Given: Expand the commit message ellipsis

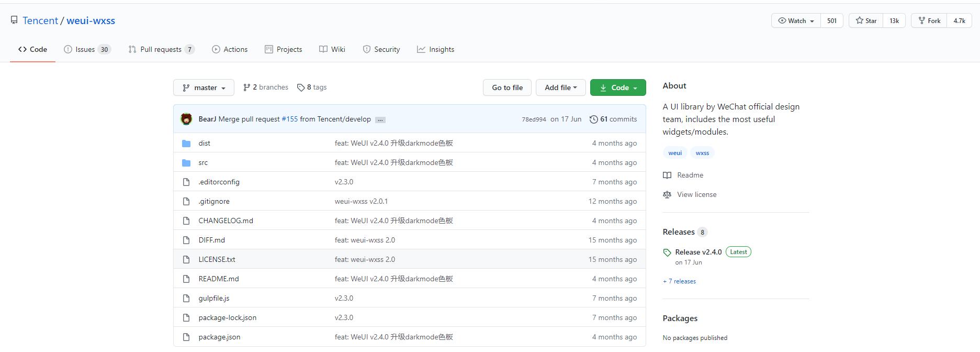Looking at the screenshot, I should 380,120.
